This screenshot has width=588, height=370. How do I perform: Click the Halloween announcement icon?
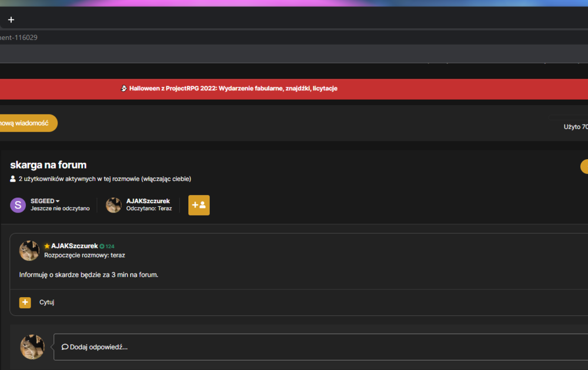tap(123, 88)
